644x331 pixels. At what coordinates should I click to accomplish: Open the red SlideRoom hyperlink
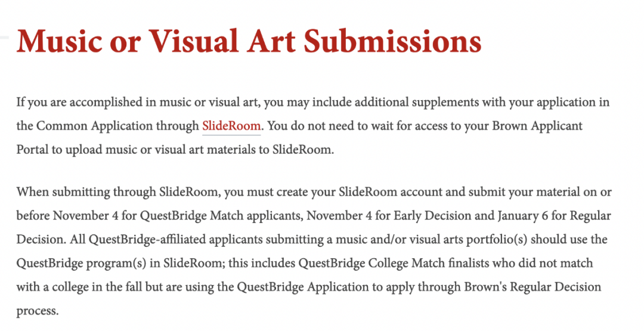pyautogui.click(x=231, y=126)
